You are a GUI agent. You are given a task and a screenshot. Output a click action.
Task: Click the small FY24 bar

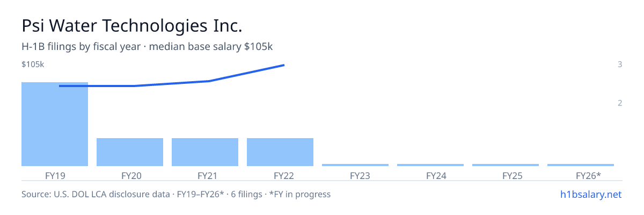click(x=430, y=165)
